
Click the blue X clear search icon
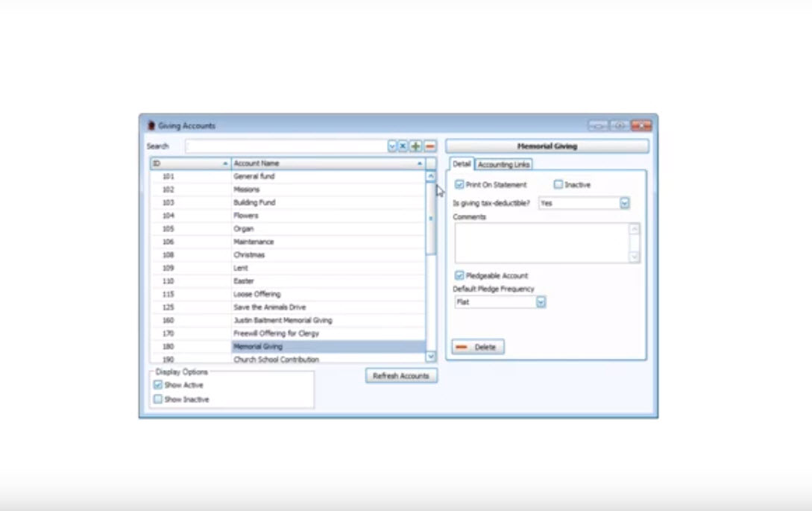pos(403,146)
